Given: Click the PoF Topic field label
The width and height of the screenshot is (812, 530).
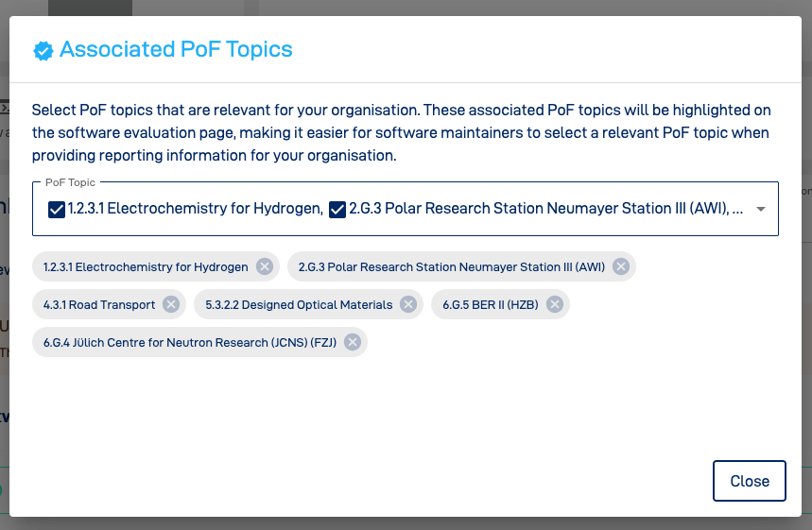Looking at the screenshot, I should (x=71, y=182).
